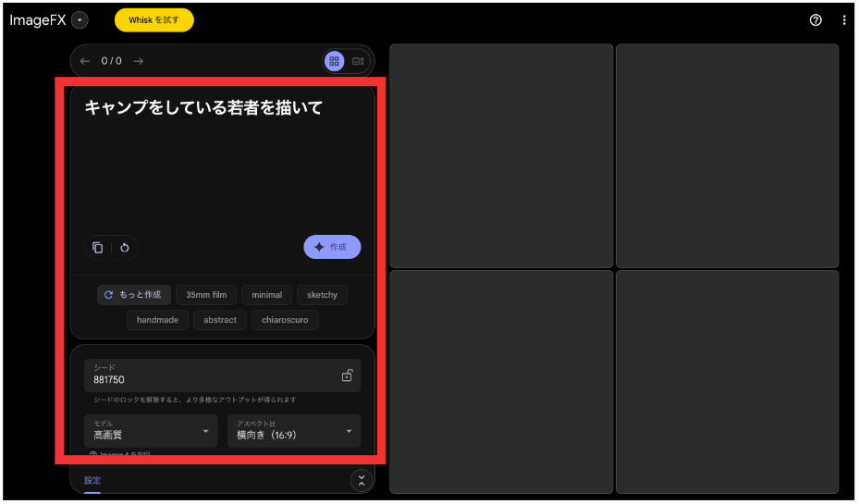Open the アスペクト比 横向き dropdown
859x504 pixels.
pyautogui.click(x=294, y=431)
